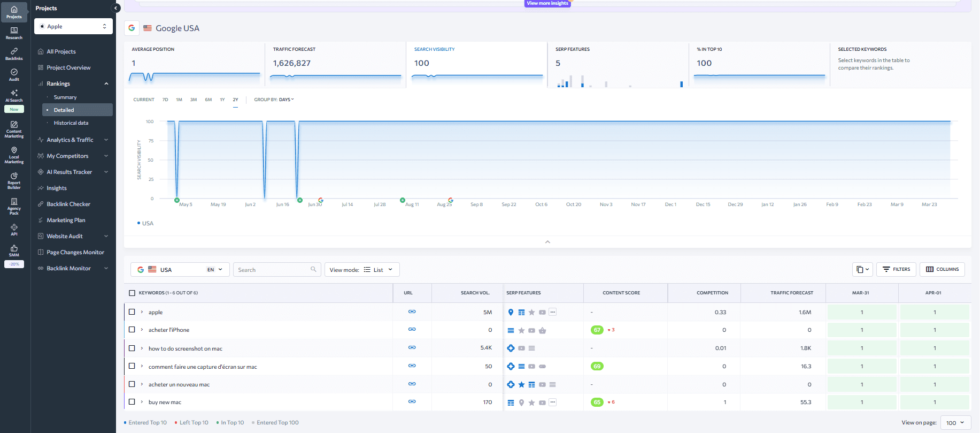This screenshot has width=980, height=433.
Task: Click the more SERP features icon for apple
Action: (x=553, y=312)
